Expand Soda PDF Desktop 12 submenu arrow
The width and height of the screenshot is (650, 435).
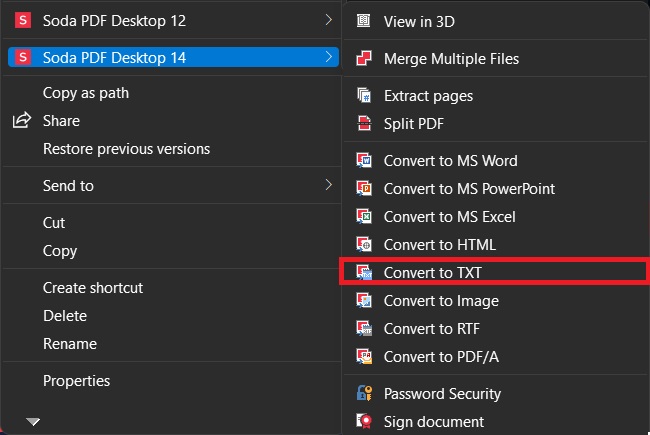tap(329, 19)
